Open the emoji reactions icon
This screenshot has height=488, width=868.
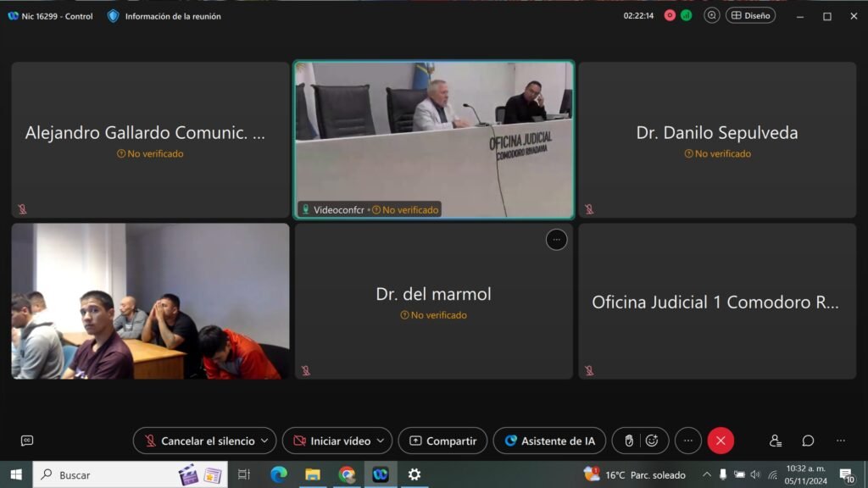[x=652, y=441]
